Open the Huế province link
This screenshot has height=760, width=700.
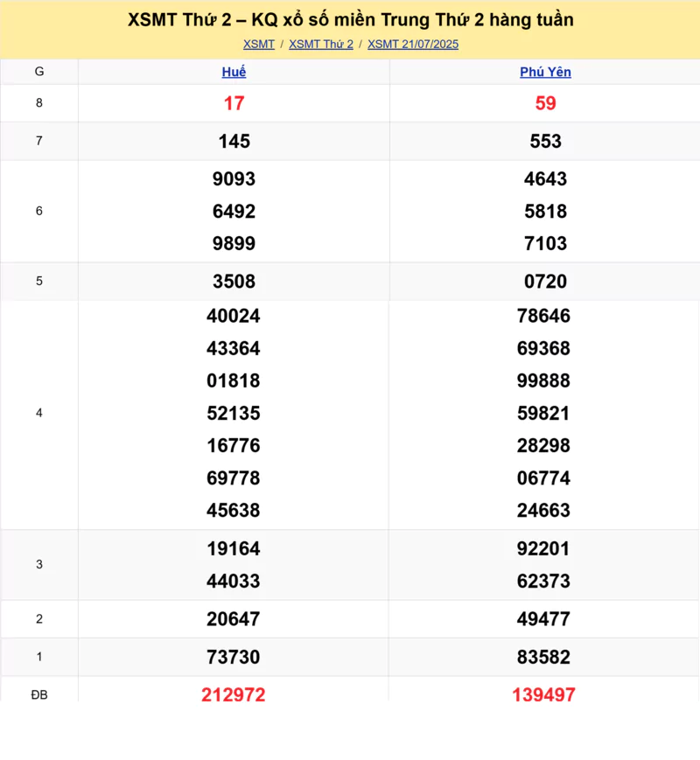tap(234, 72)
